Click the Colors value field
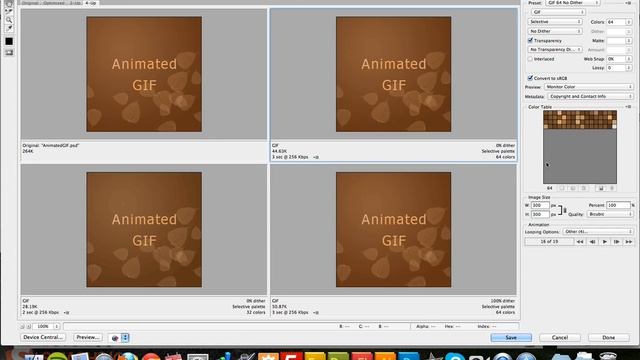The height and width of the screenshot is (360, 640). point(616,22)
